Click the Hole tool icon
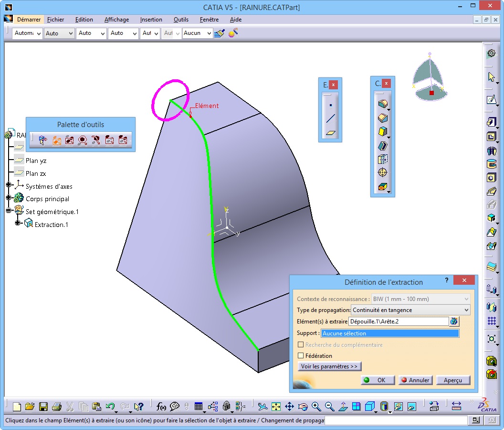 (x=492, y=178)
